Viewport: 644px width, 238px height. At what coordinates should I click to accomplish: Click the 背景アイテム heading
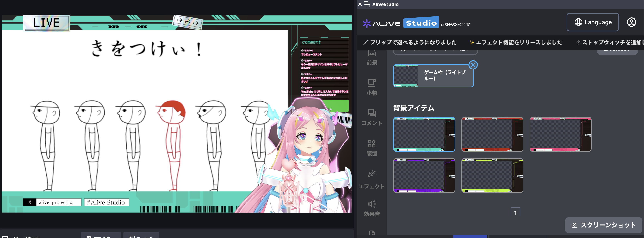(x=413, y=108)
